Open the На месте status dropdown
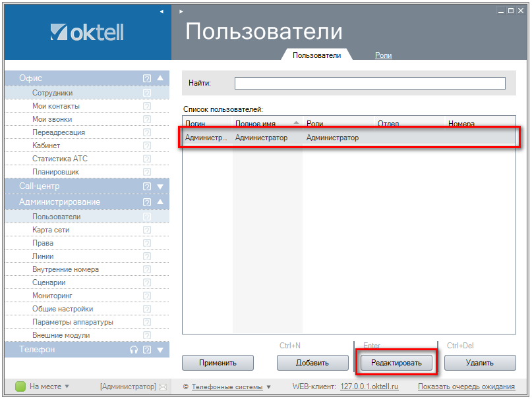Image resolution: width=532 pixels, height=399 pixels. click(x=49, y=386)
